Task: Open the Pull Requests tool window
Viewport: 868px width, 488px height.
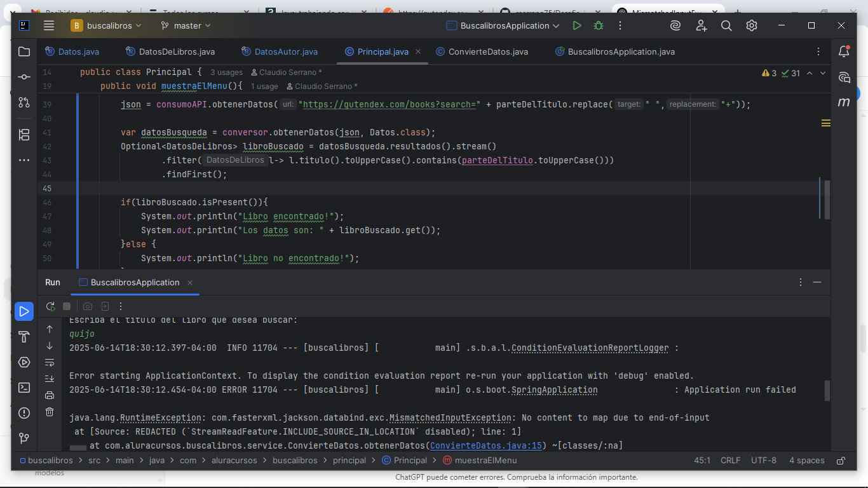Action: point(24,102)
